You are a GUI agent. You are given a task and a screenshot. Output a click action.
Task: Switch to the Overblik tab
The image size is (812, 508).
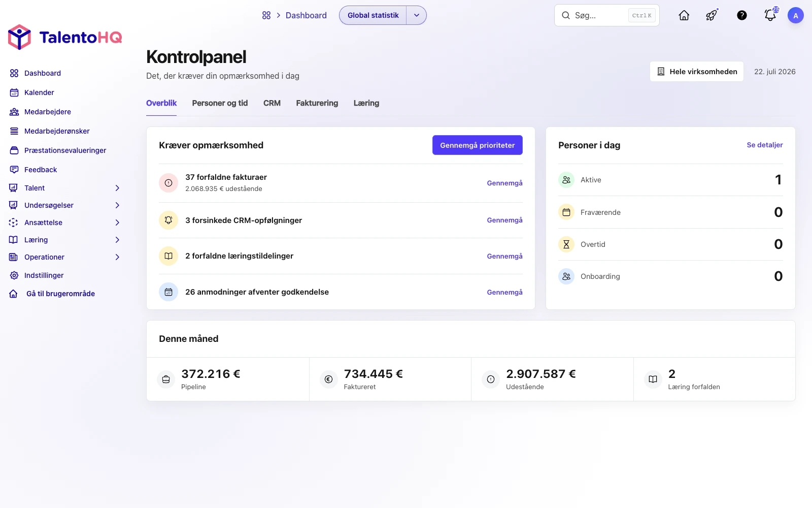pos(161,103)
